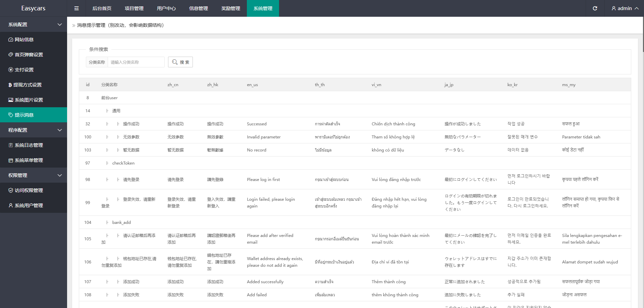Toggle the sidebar collapse hamburger icon
The width and height of the screenshot is (644, 308).
pyautogui.click(x=76, y=8)
